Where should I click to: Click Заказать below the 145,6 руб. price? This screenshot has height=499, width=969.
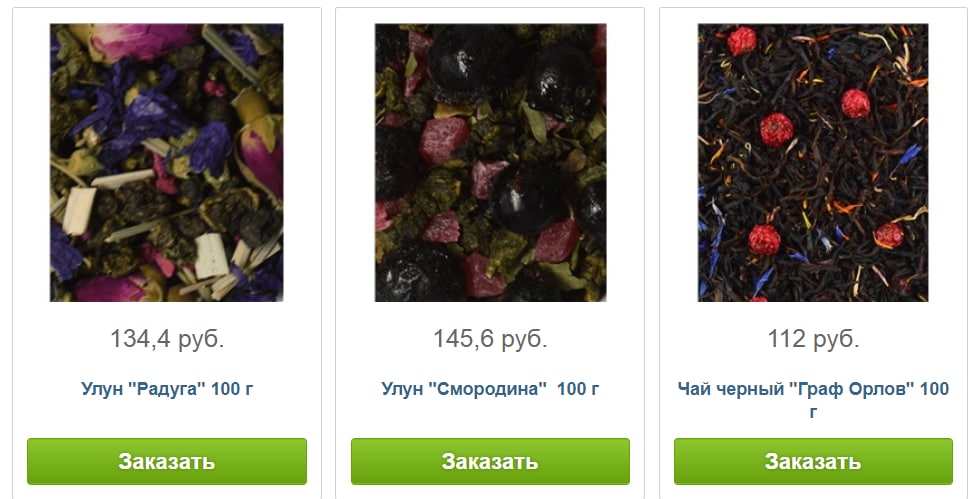point(490,461)
